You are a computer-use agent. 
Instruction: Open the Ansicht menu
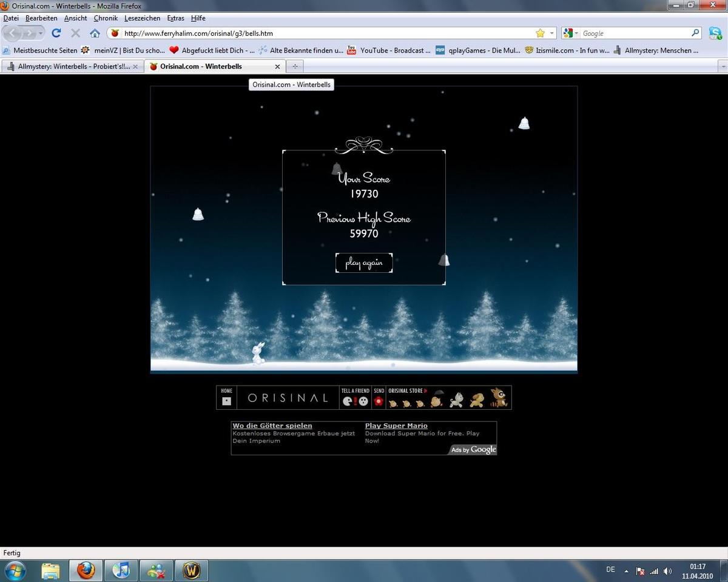pyautogui.click(x=76, y=18)
